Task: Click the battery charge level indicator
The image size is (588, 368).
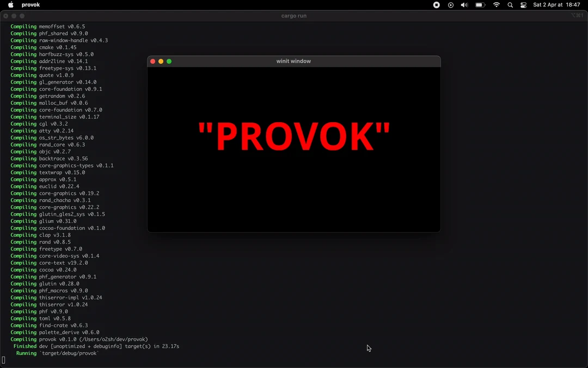Action: point(479,5)
